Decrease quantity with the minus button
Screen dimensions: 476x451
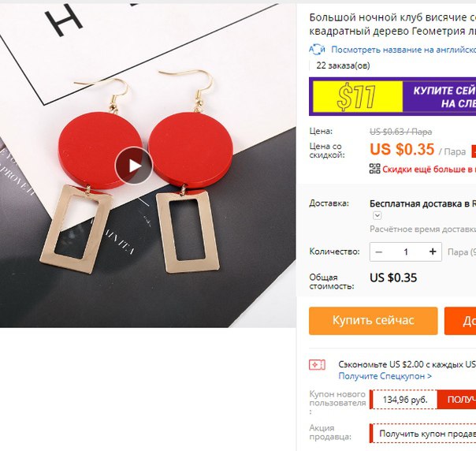point(378,252)
